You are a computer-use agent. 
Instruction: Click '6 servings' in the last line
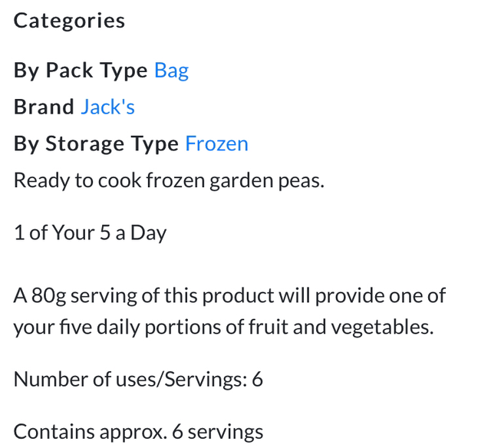click(218, 431)
